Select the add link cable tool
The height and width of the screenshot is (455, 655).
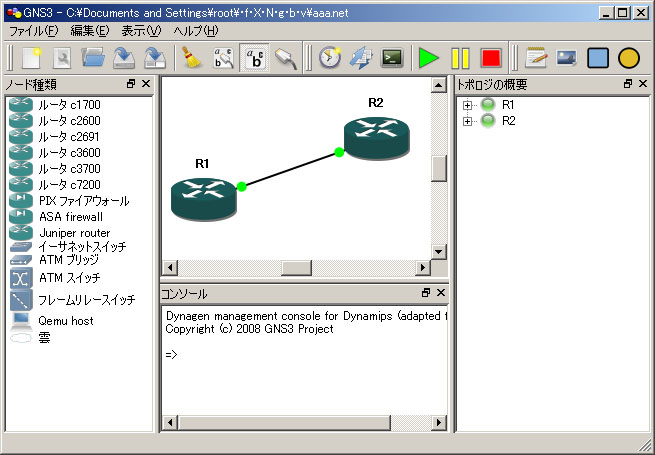pyautogui.click(x=286, y=58)
